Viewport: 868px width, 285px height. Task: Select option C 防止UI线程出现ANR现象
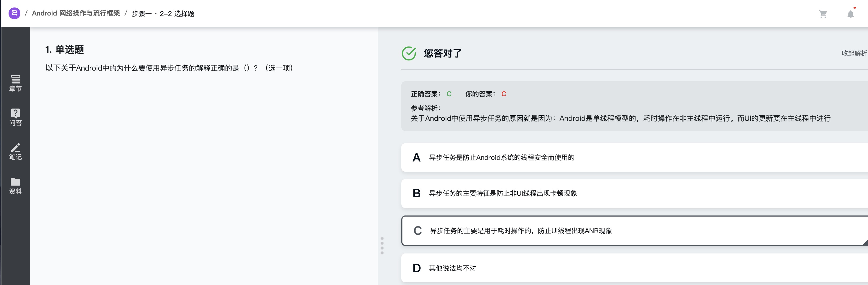pos(634,231)
